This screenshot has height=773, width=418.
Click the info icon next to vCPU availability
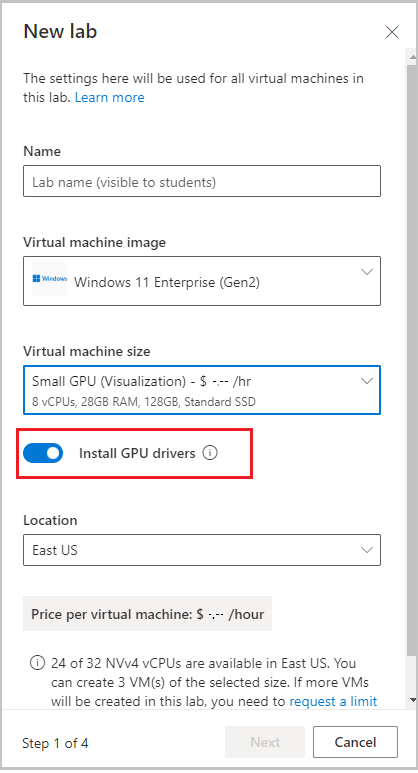pos(37,663)
